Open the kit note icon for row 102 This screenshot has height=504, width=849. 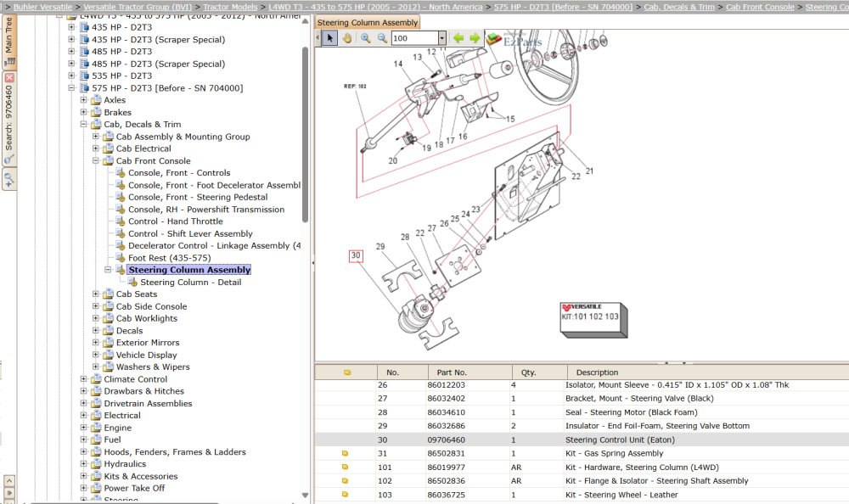(x=346, y=481)
